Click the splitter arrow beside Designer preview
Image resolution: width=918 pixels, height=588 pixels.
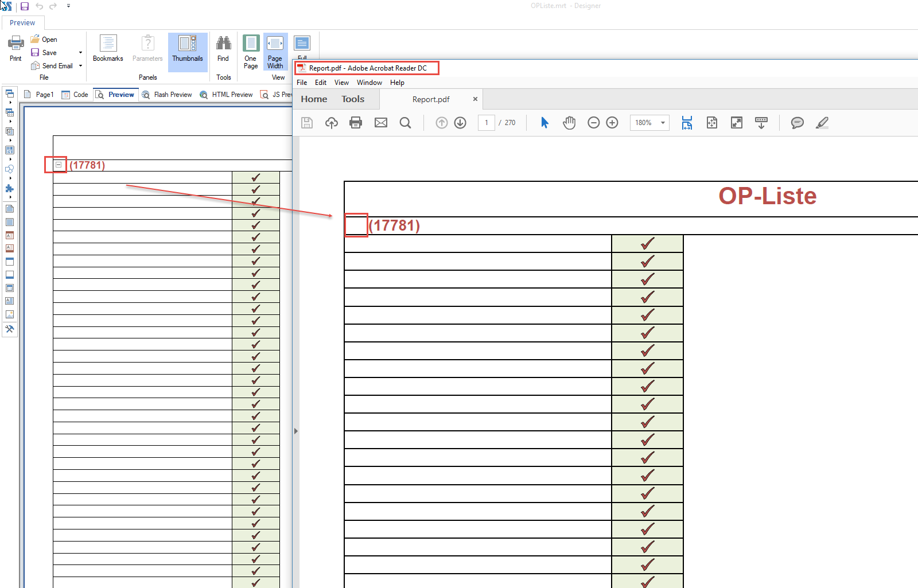click(296, 431)
